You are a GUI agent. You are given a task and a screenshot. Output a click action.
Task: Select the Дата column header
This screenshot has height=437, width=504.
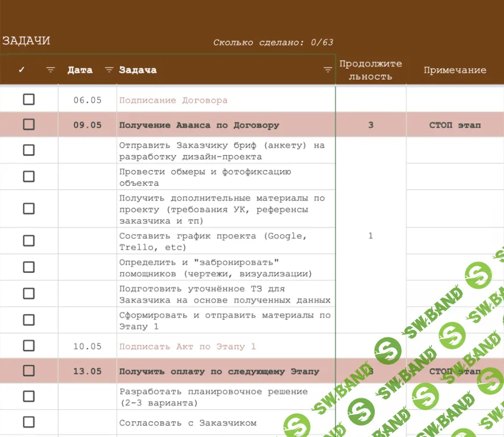coord(80,70)
